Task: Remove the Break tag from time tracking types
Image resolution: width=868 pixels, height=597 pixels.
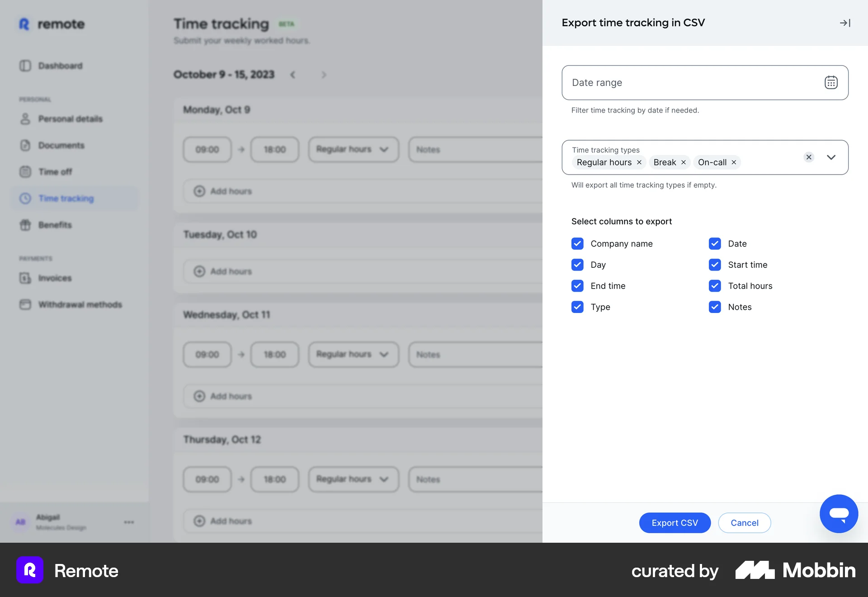Action: click(683, 162)
